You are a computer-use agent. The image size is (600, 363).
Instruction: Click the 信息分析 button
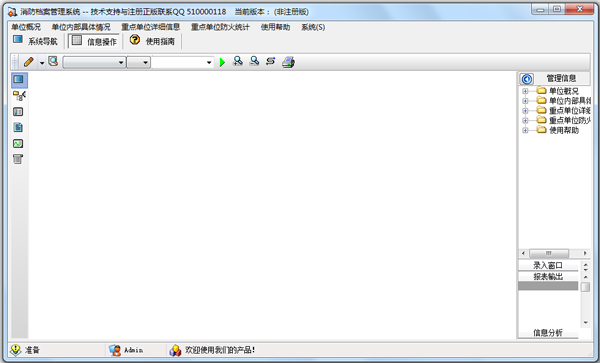tap(548, 333)
